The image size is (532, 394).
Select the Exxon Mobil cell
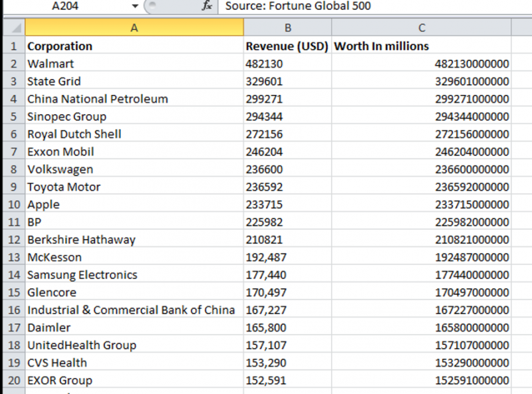tap(134, 151)
